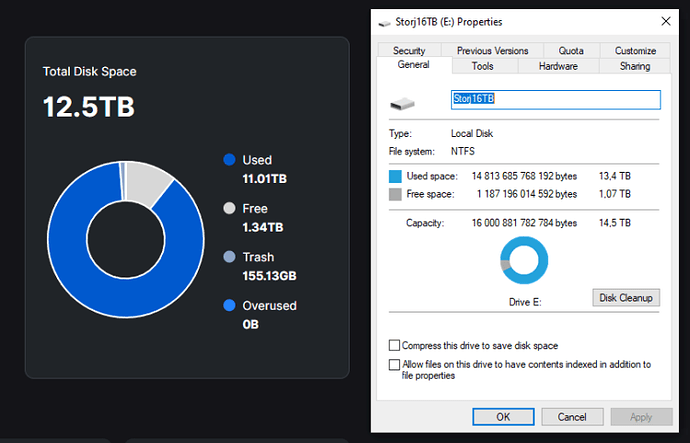Enable Compress this drive to save disk space

point(394,346)
